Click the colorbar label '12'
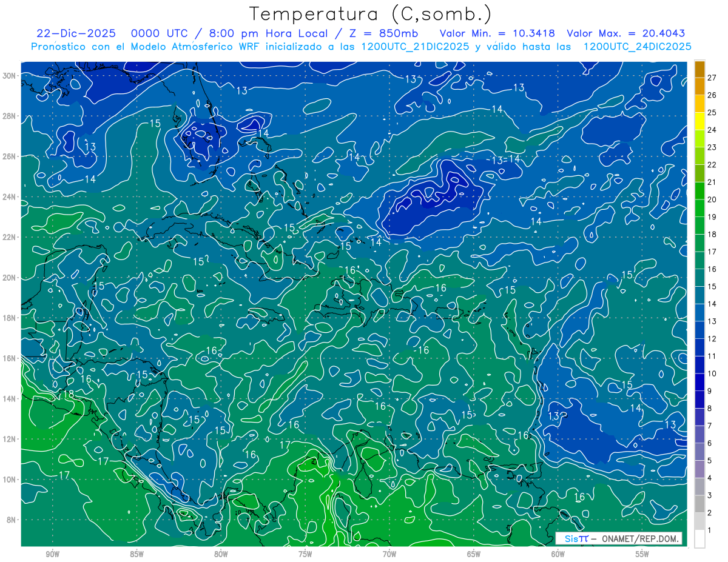 [712, 338]
